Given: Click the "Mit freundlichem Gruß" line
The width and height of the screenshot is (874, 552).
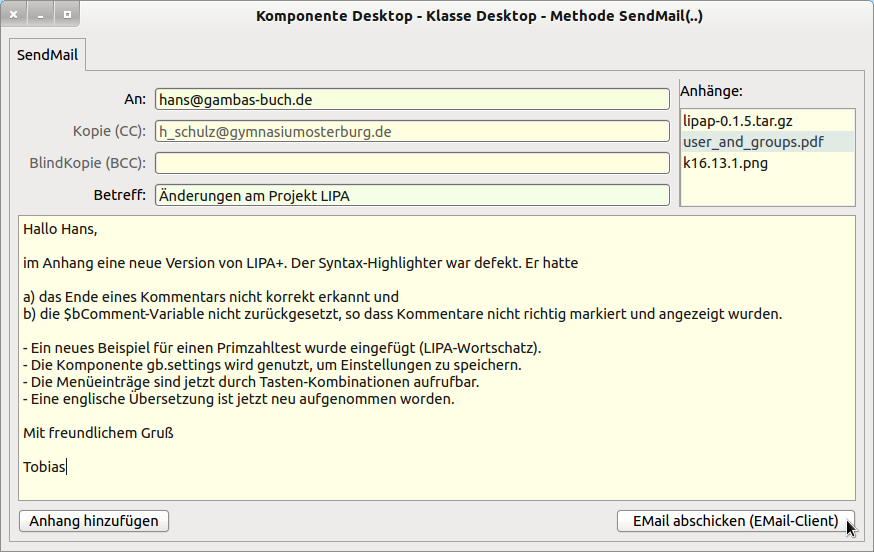Looking at the screenshot, I should click(x=99, y=433).
